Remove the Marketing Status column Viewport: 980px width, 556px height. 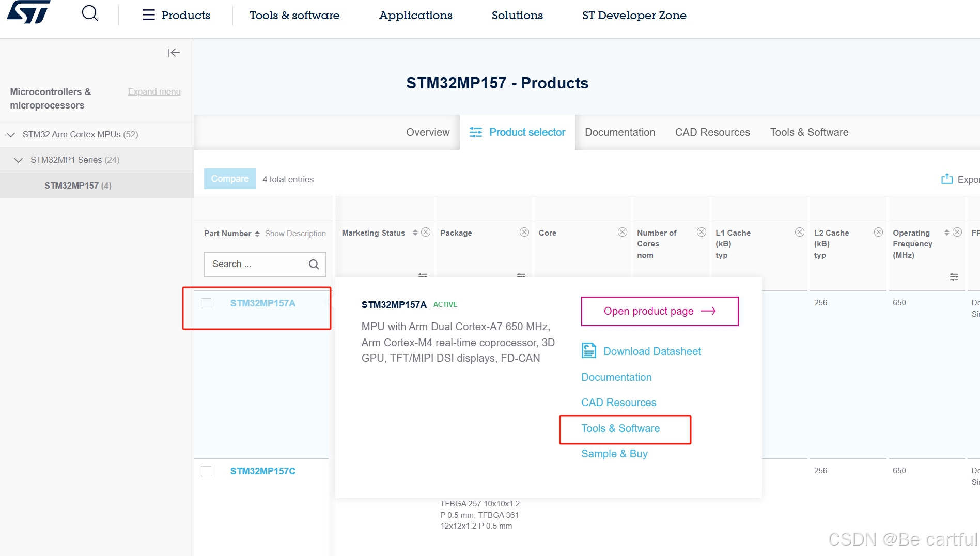click(x=426, y=232)
